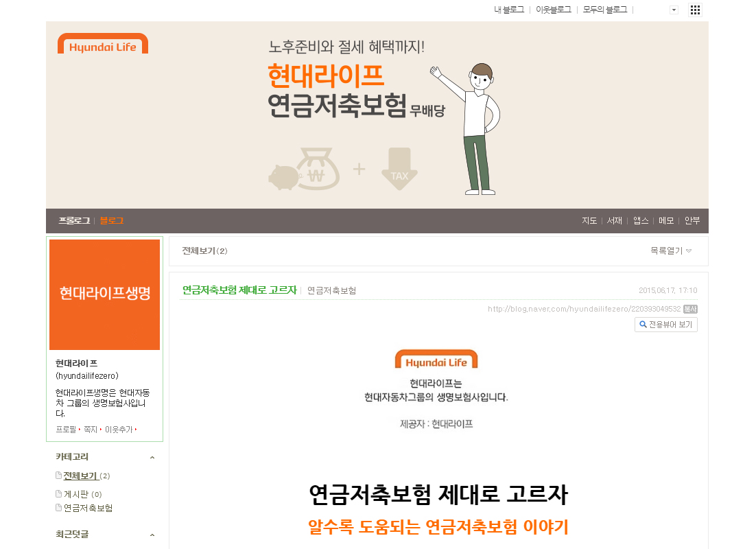This screenshot has width=756, height=549.
Task: Click post date 2015.06.17. 17:10
Action: [668, 291]
